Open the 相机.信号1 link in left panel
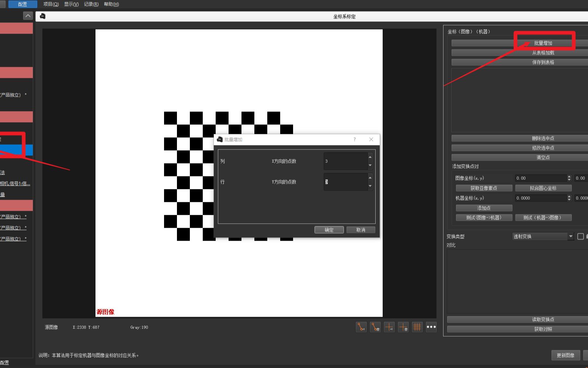Screen dimensions: 588x368 point(15,183)
